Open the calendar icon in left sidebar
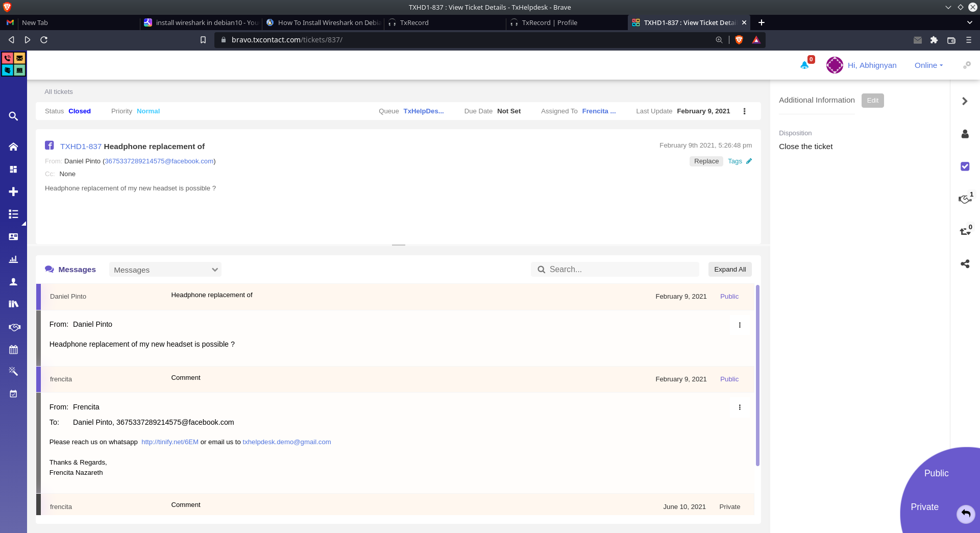Screen dimensions: 980x533 13,350
